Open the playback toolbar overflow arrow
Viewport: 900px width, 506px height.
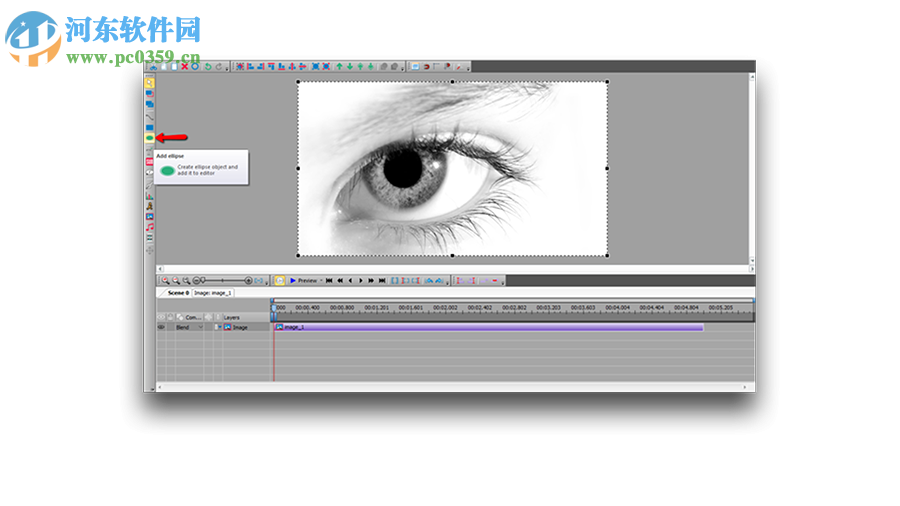448,282
